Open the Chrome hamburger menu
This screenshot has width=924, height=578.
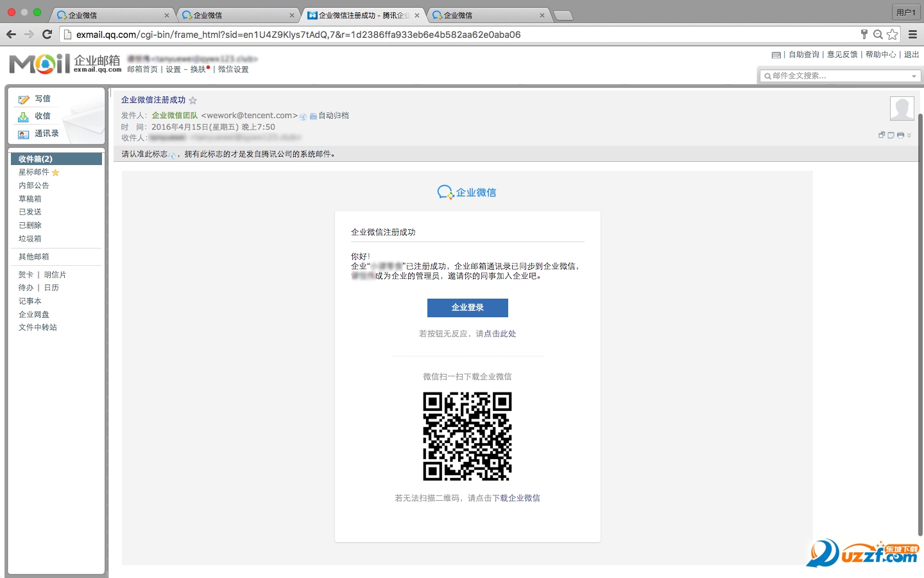[x=912, y=34]
